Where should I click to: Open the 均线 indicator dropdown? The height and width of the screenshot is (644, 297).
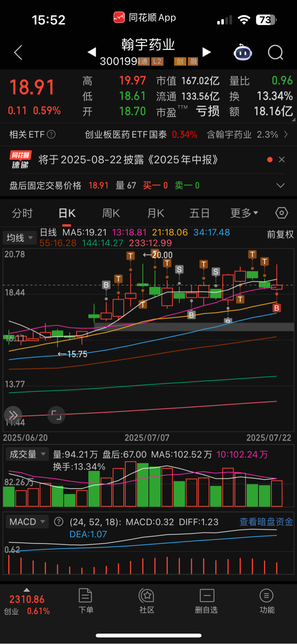point(19,237)
